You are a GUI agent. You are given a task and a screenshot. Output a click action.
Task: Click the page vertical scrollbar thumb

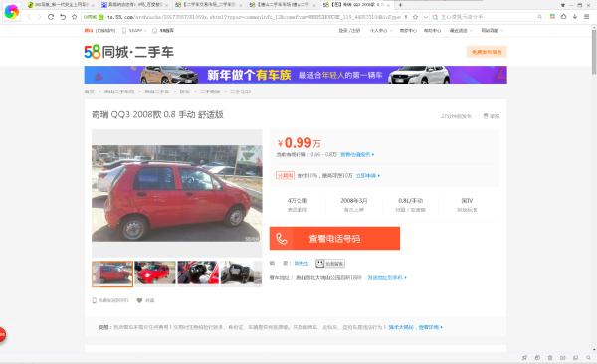coord(594,52)
